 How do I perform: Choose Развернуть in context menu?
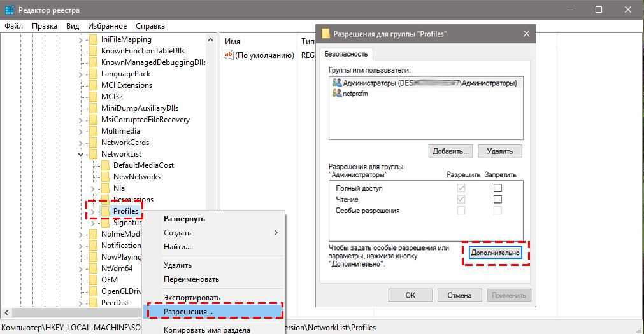coord(213,219)
